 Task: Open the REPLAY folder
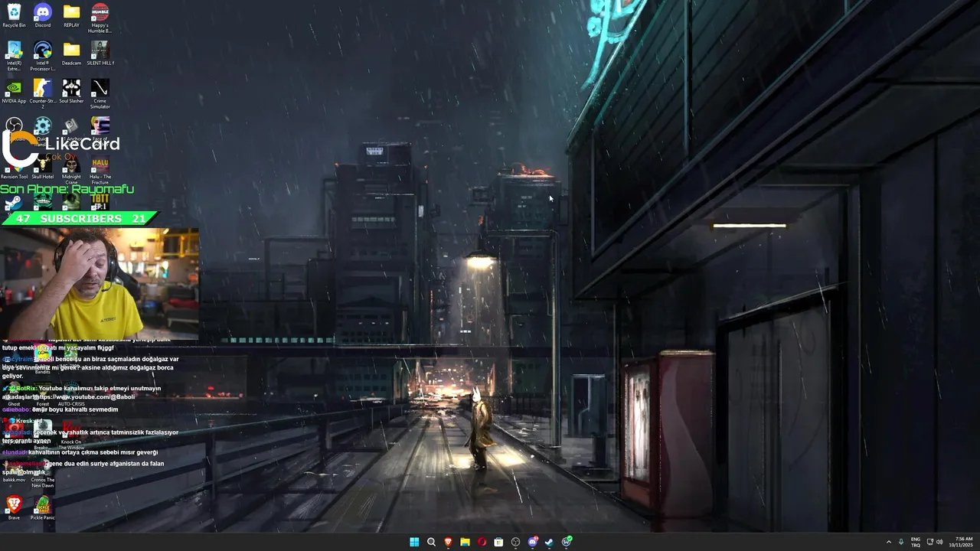click(x=71, y=15)
